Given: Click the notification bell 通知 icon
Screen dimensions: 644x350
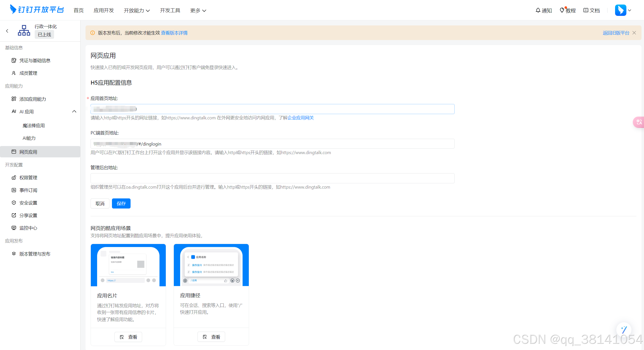Looking at the screenshot, I should [538, 10].
